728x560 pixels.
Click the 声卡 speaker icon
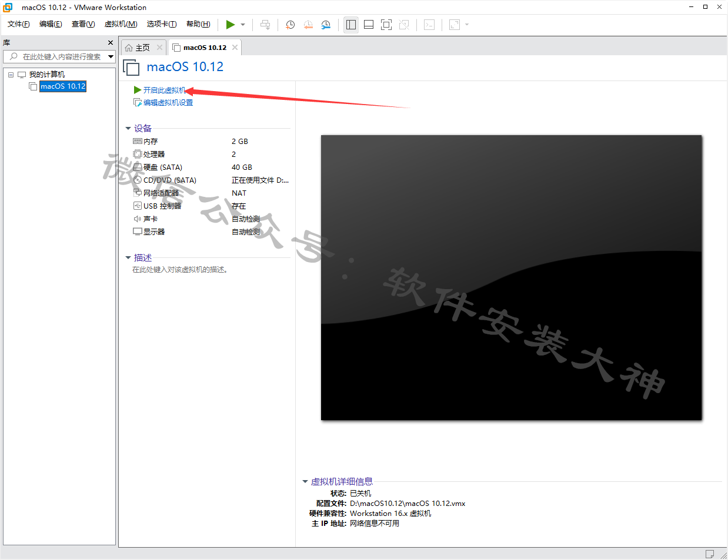tap(138, 219)
